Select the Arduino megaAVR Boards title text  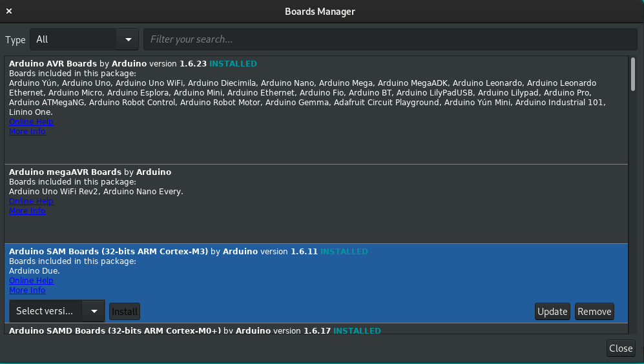tap(65, 172)
